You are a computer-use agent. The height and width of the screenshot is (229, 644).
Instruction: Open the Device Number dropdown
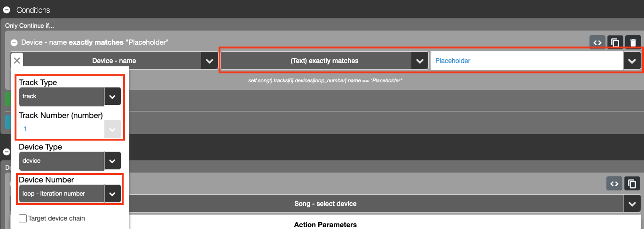tap(112, 194)
